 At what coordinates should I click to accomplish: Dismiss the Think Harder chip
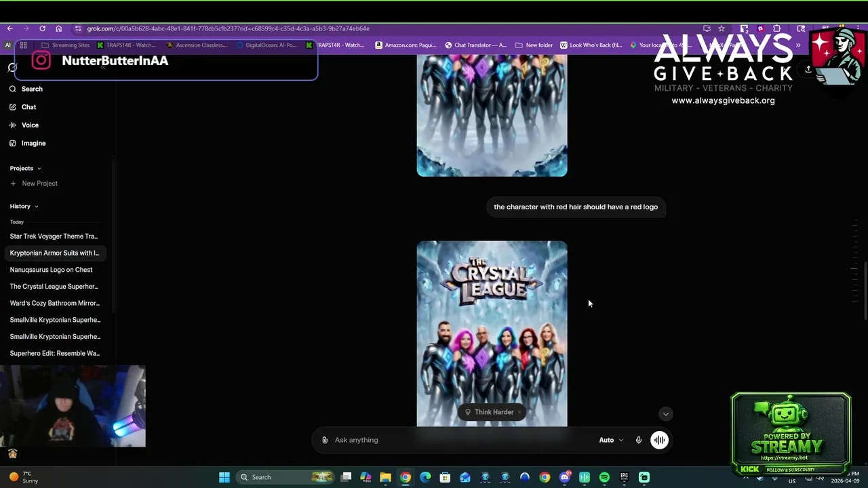point(519,412)
